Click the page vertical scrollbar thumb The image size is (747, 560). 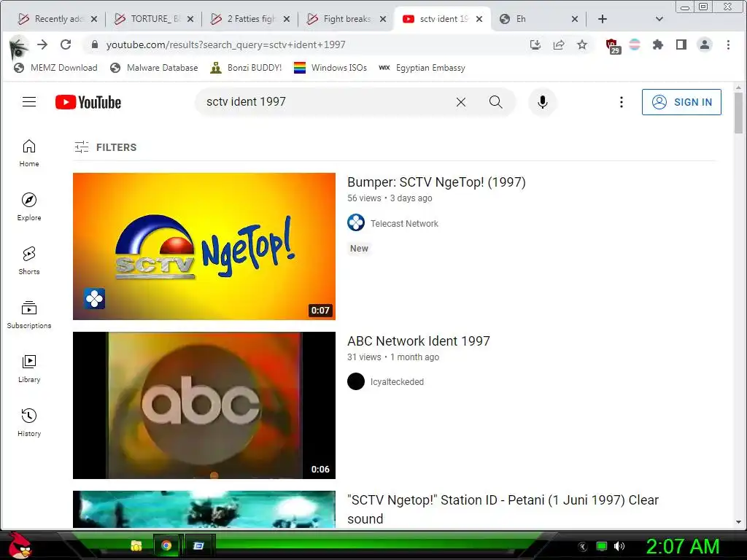(738, 112)
